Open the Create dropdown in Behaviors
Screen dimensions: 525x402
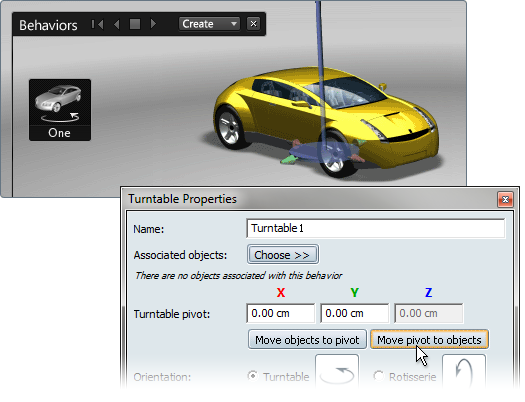tap(209, 24)
